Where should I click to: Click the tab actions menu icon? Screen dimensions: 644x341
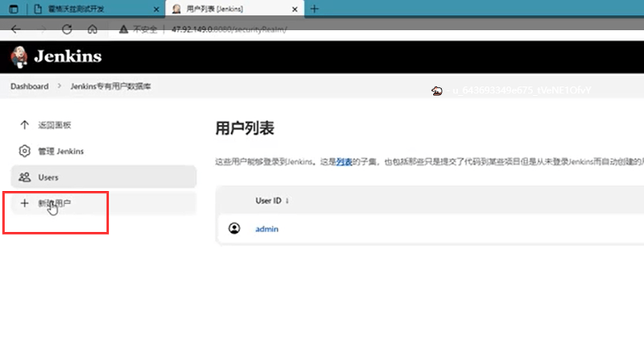[x=14, y=9]
